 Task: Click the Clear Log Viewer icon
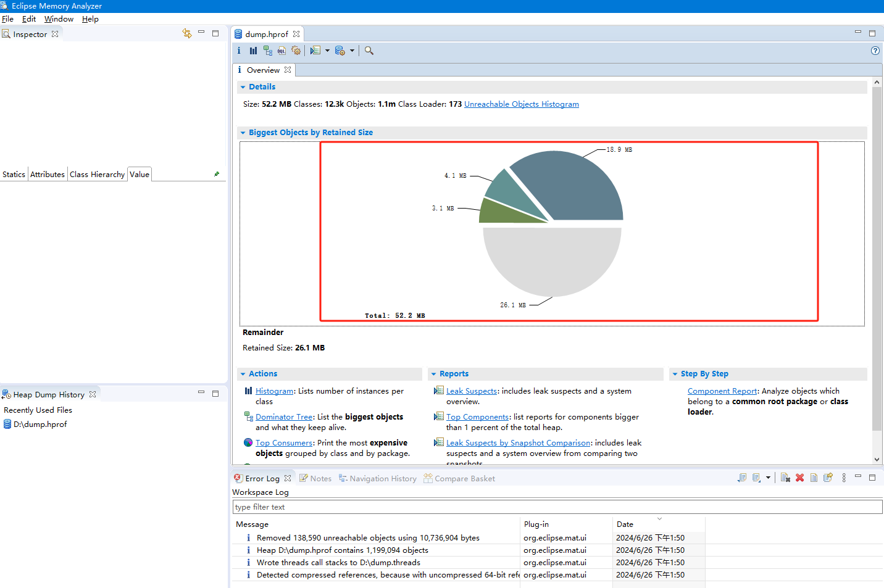coord(785,478)
